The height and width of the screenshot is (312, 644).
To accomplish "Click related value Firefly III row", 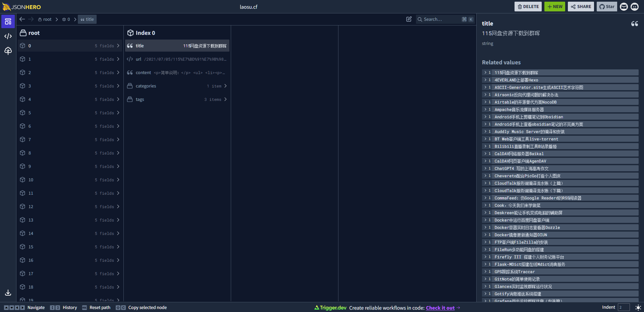I will point(560,257).
